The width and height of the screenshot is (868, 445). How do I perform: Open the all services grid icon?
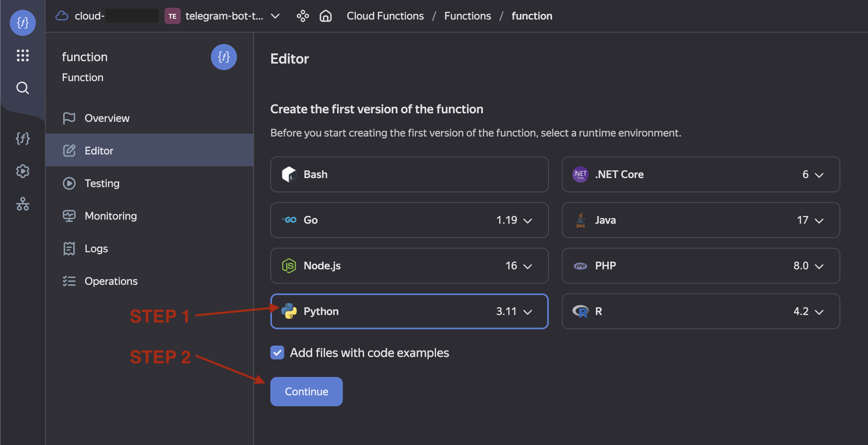coord(23,55)
